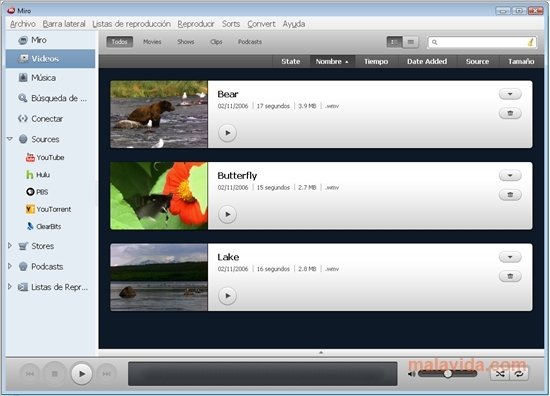This screenshot has width=550, height=396.
Task: Click the Música library icon
Action: click(x=23, y=78)
